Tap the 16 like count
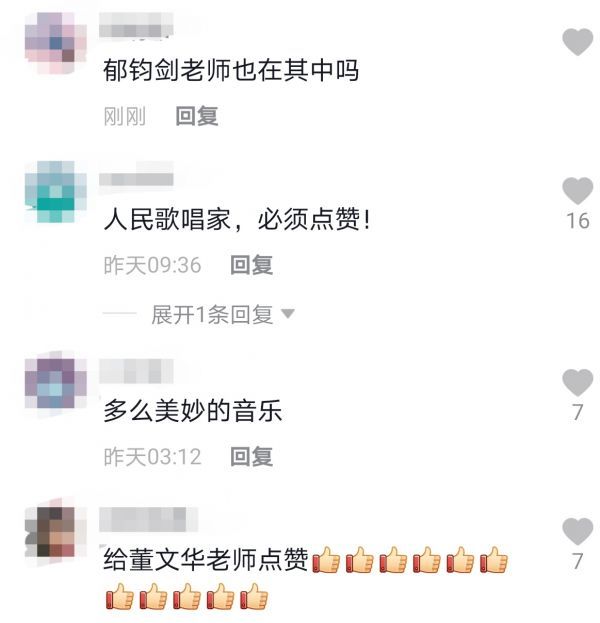This screenshot has height=623, width=600. coord(578,221)
